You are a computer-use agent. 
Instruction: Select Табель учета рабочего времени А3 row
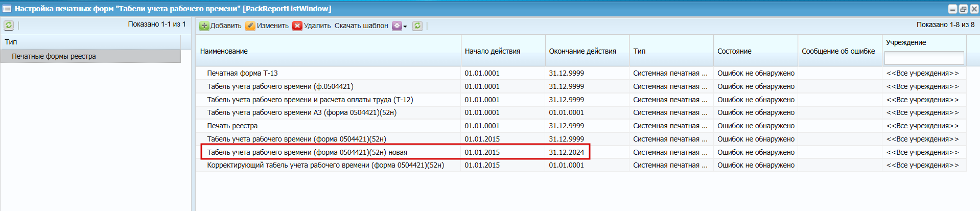point(581,112)
